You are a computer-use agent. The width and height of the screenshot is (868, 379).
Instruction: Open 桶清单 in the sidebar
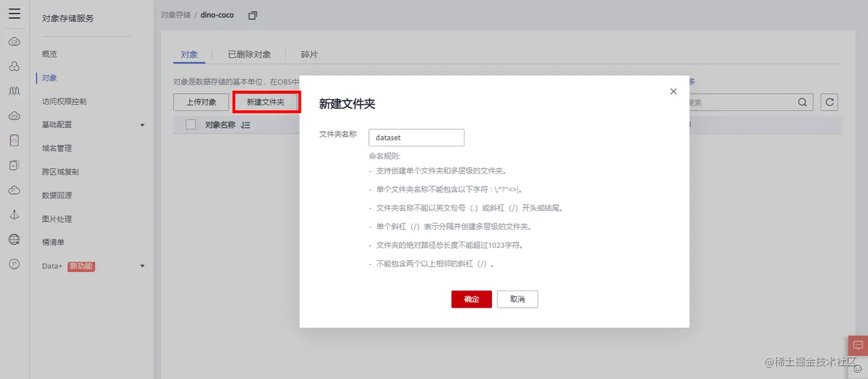[x=53, y=242]
